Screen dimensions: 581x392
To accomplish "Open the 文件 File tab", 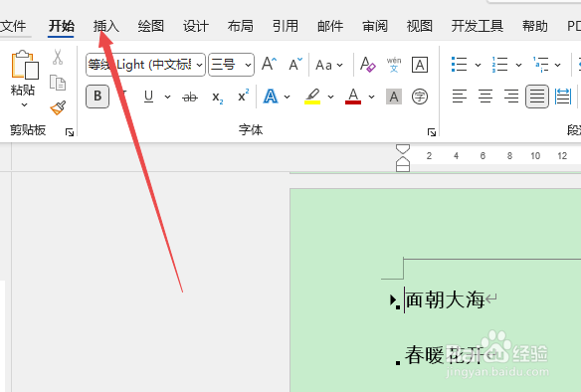I will [13, 26].
